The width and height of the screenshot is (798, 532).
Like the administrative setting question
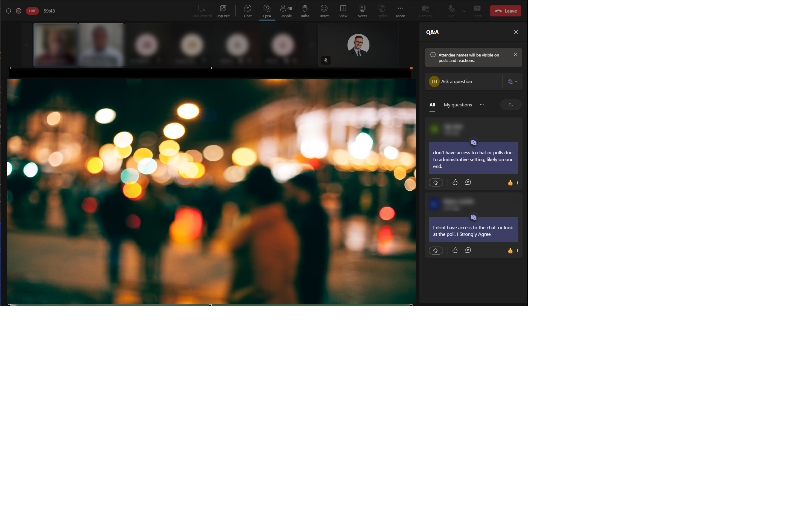point(455,182)
